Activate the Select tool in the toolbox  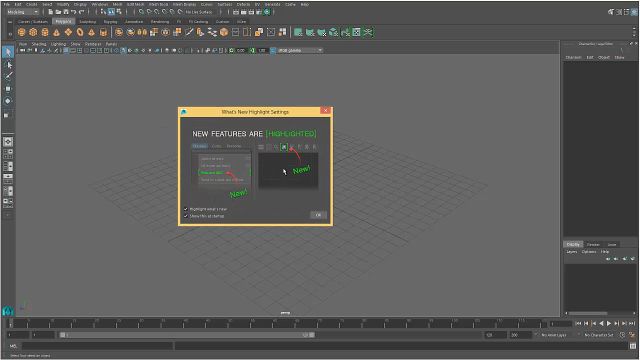point(8,52)
